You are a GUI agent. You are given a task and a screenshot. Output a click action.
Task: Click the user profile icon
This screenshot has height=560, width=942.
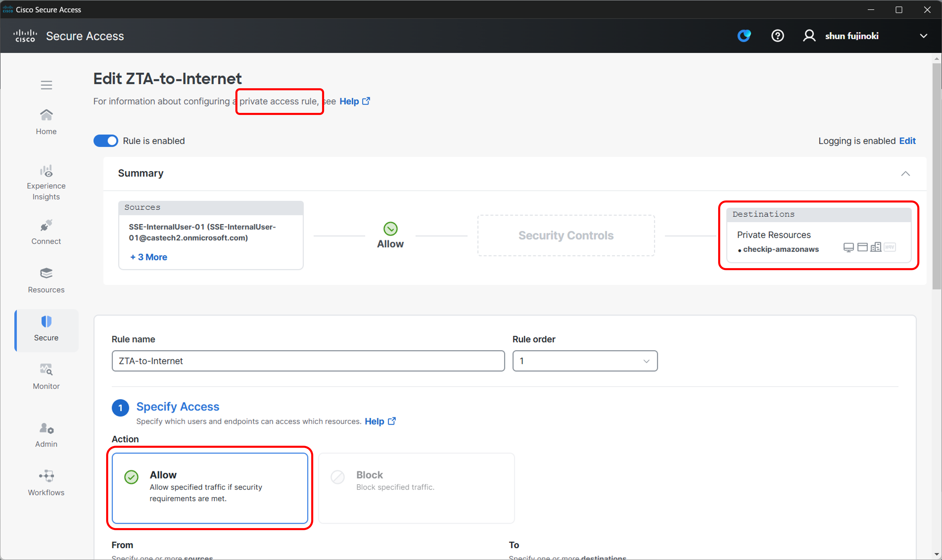click(809, 36)
